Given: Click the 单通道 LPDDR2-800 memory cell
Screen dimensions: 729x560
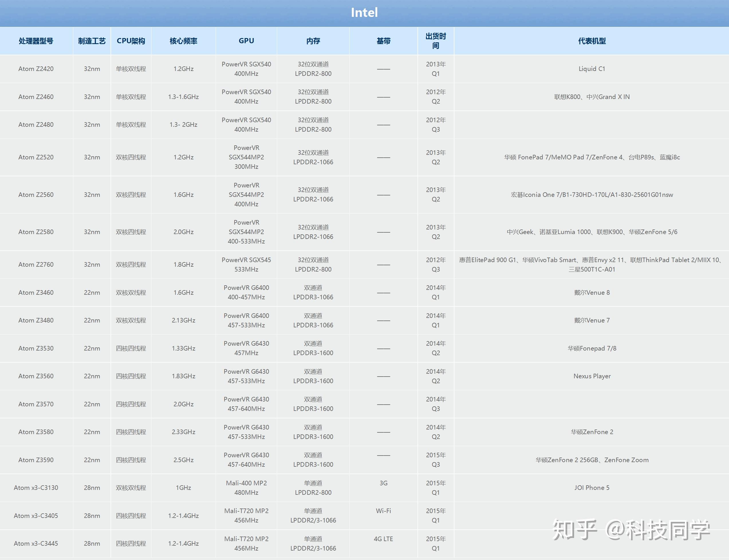Looking at the screenshot, I should click(313, 488).
